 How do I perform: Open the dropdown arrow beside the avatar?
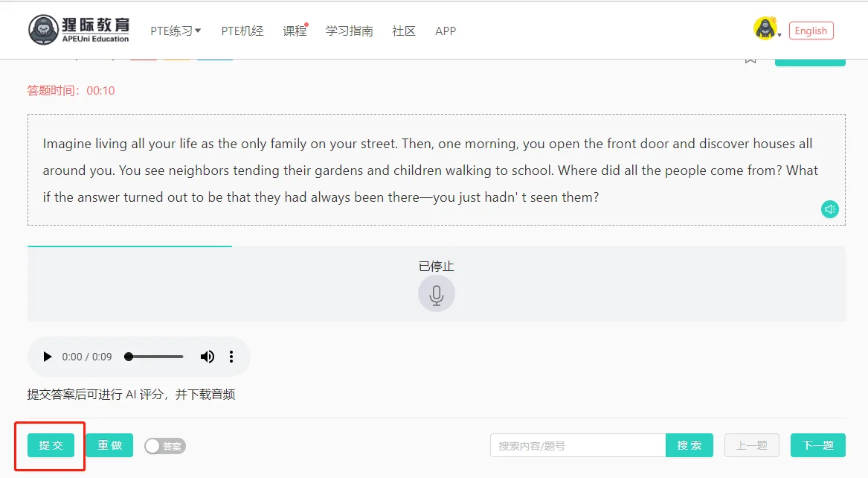[779, 34]
